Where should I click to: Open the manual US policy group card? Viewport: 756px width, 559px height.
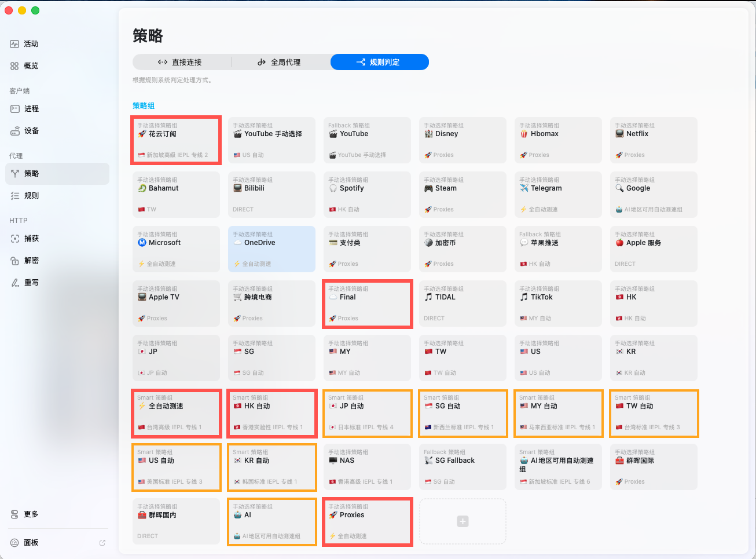click(558, 358)
